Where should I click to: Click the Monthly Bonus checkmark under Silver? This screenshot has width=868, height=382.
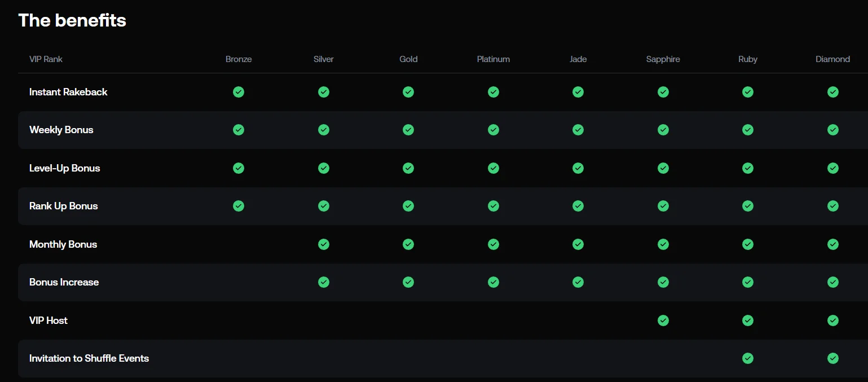324,244
